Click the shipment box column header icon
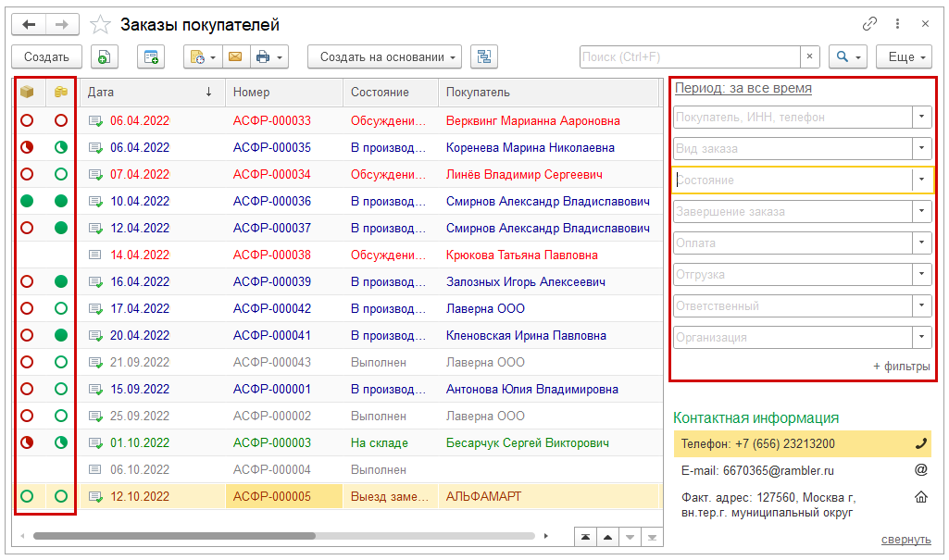Screen dimensions: 949x560 pyautogui.click(x=27, y=92)
